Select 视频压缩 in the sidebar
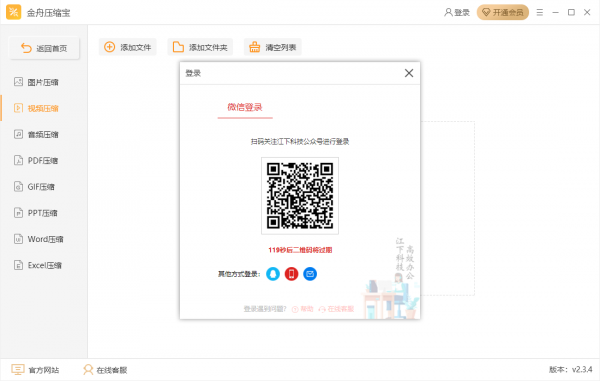The width and height of the screenshot is (600, 381). tap(36, 108)
